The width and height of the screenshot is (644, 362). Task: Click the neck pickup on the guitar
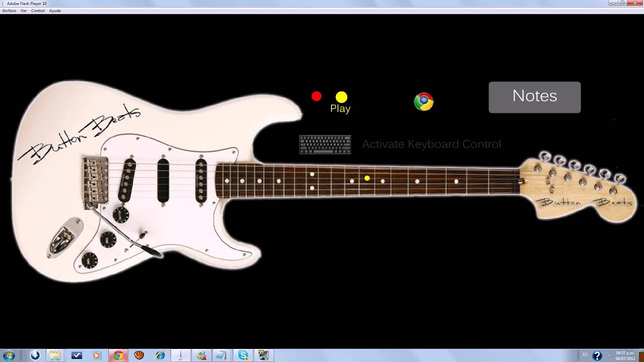[201, 180]
